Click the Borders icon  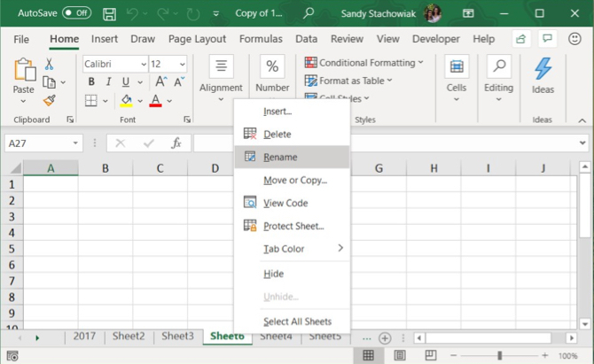click(91, 101)
